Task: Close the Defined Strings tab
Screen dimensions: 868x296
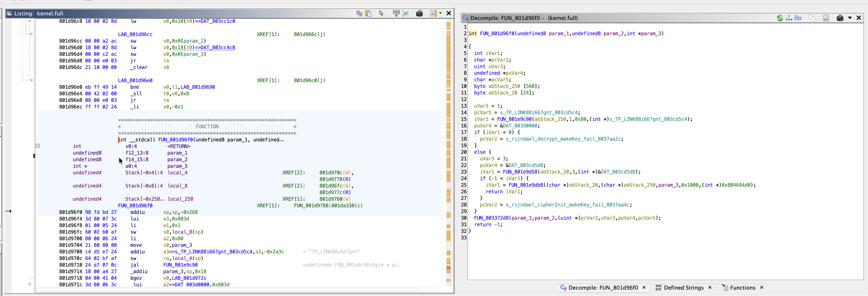Action: tap(710, 288)
